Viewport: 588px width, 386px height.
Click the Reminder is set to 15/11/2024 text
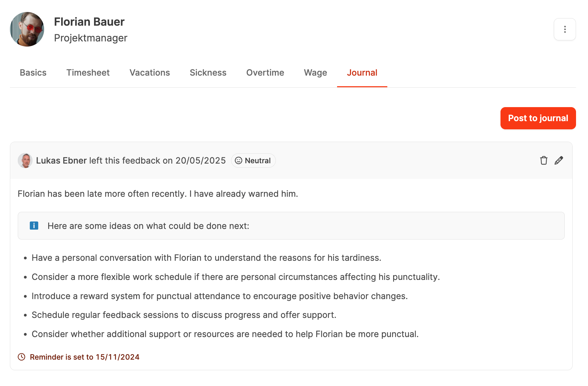coord(84,357)
